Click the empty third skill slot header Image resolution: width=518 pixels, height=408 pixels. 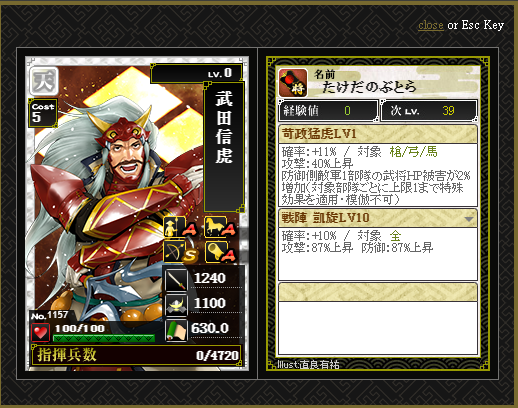tap(378, 292)
